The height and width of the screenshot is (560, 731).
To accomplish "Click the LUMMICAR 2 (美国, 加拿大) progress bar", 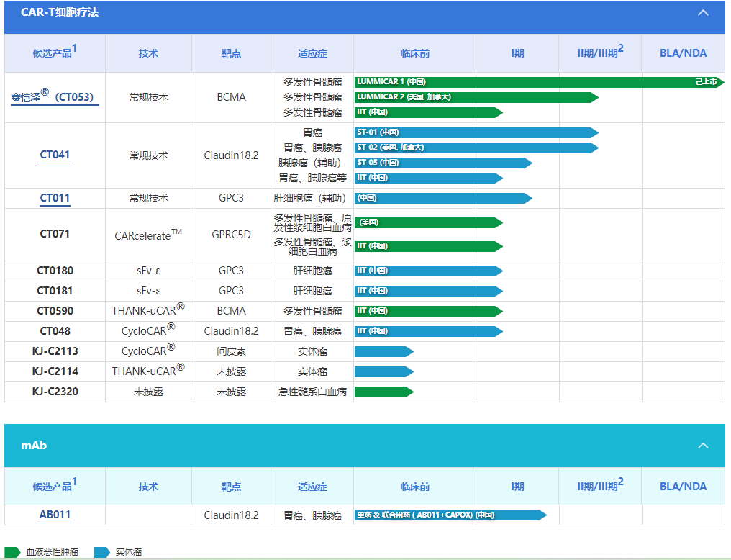I will pos(475,97).
